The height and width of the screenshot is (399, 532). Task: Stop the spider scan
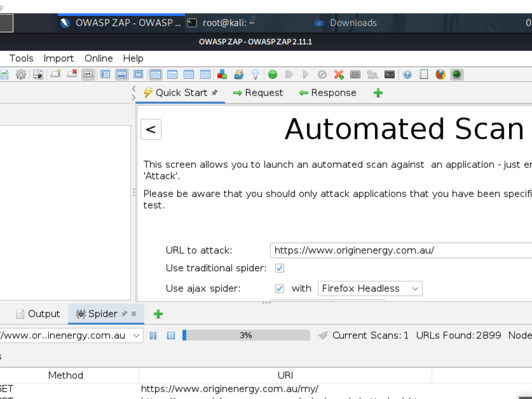[x=171, y=336]
